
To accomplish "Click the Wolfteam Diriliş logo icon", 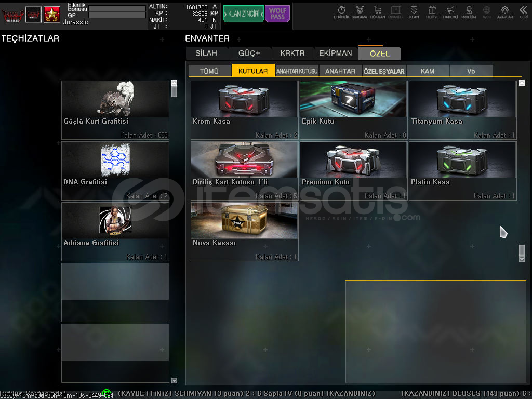I will click(12, 15).
